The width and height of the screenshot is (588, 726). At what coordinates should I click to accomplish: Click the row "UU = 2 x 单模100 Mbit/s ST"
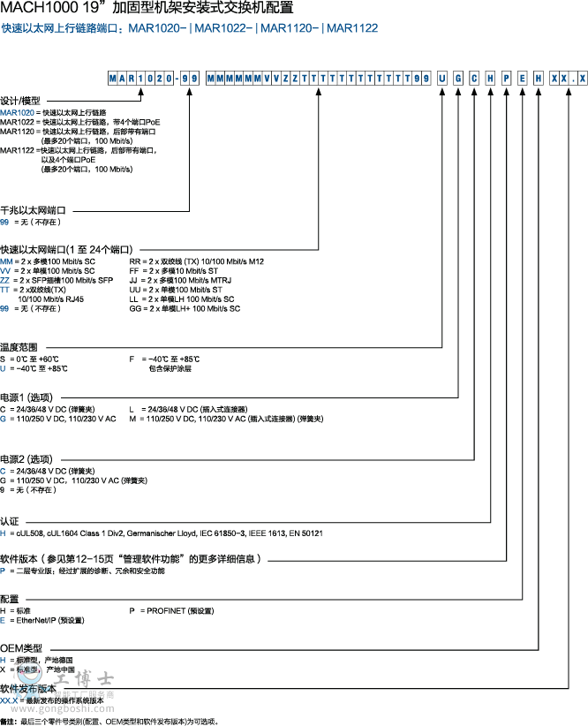click(x=176, y=290)
